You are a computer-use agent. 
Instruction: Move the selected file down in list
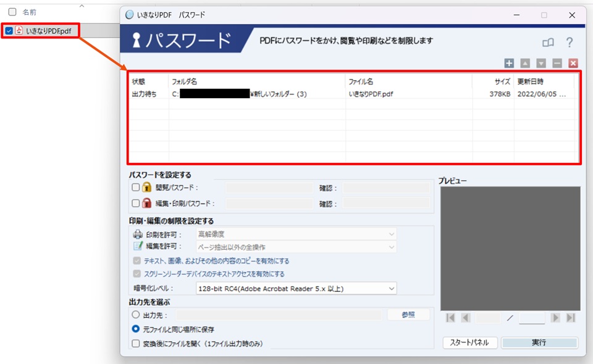point(541,63)
